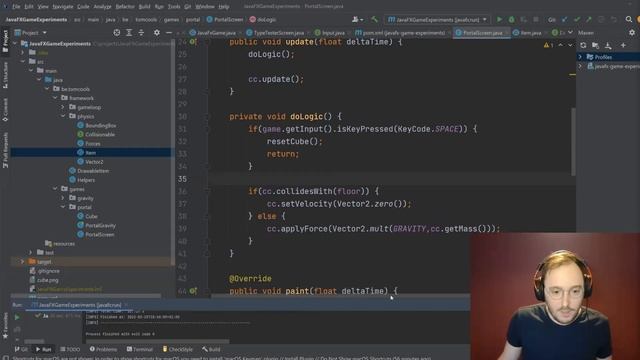The height and width of the screenshot is (360, 640).
Task: Click Maven add project plus icon
Action: coord(623,45)
